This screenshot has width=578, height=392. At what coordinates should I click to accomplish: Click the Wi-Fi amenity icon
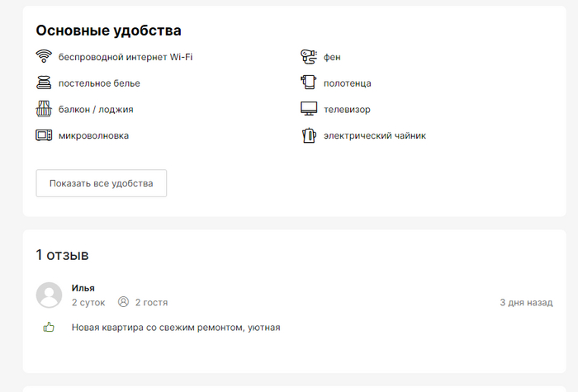pos(44,56)
